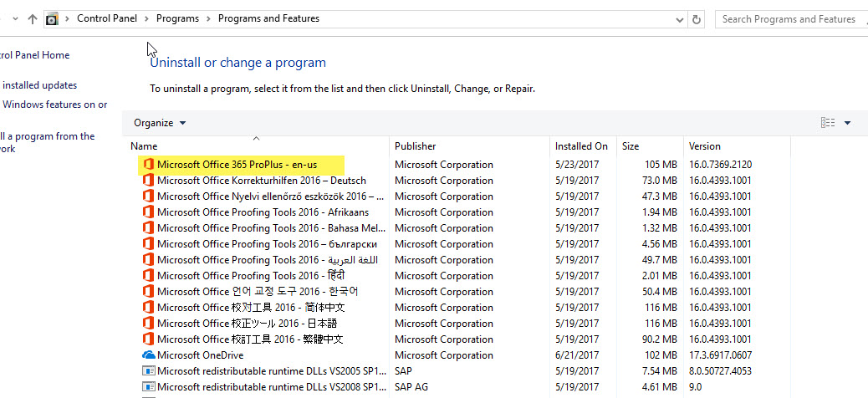868x398 pixels.
Task: Click the Korrekturhilfen 2016 Deutsch Office icon
Action: (148, 181)
